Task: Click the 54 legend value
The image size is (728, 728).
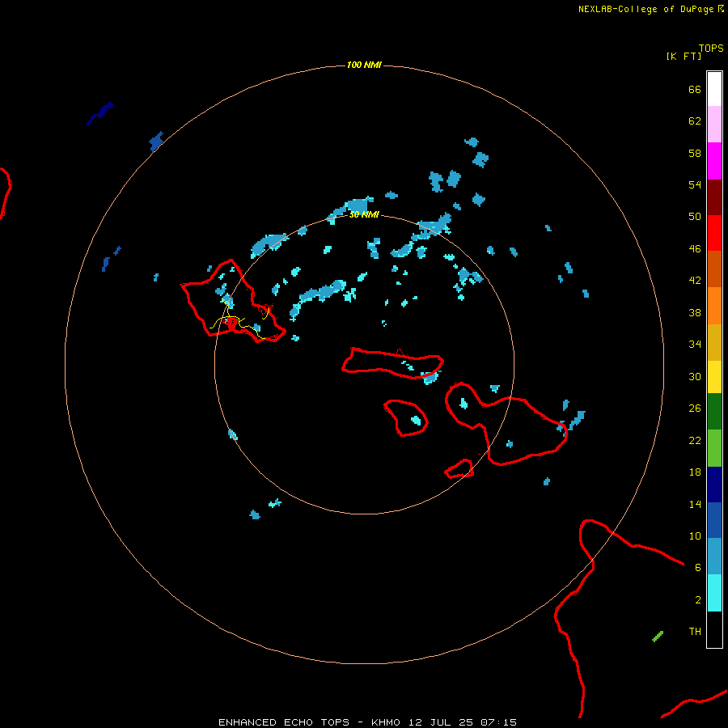Action: tap(695, 184)
